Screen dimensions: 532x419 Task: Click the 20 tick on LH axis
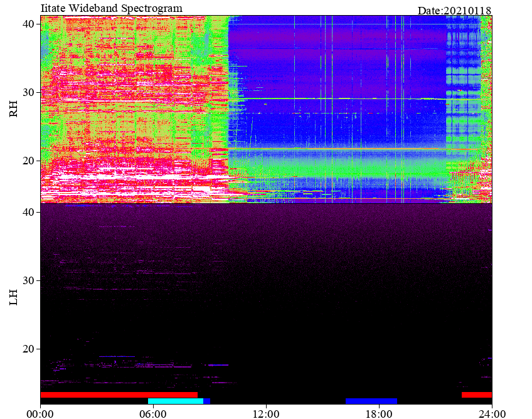(28, 349)
